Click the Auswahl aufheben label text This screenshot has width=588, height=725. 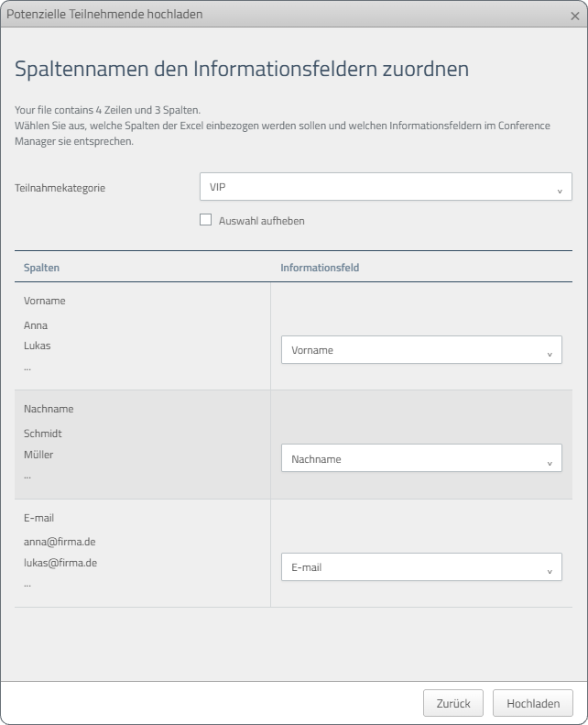[x=261, y=221]
